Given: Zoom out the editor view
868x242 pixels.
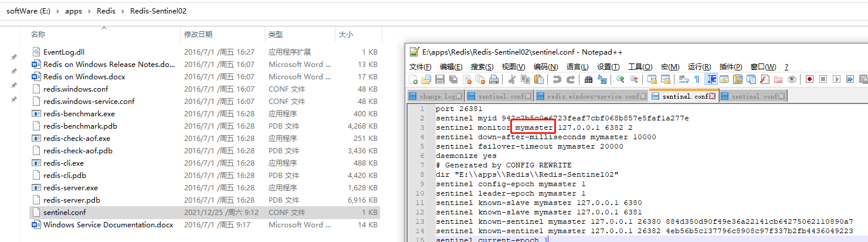Looking at the screenshot, I should tap(633, 79).
